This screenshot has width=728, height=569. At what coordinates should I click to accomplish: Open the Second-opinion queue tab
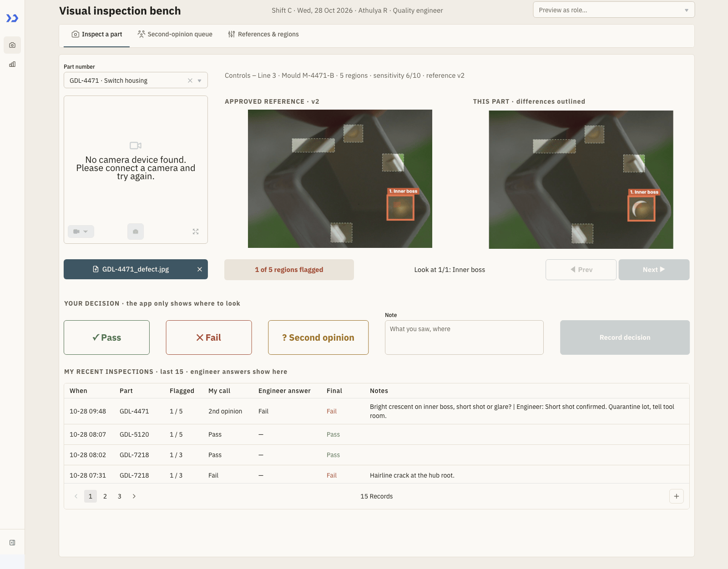pos(175,35)
